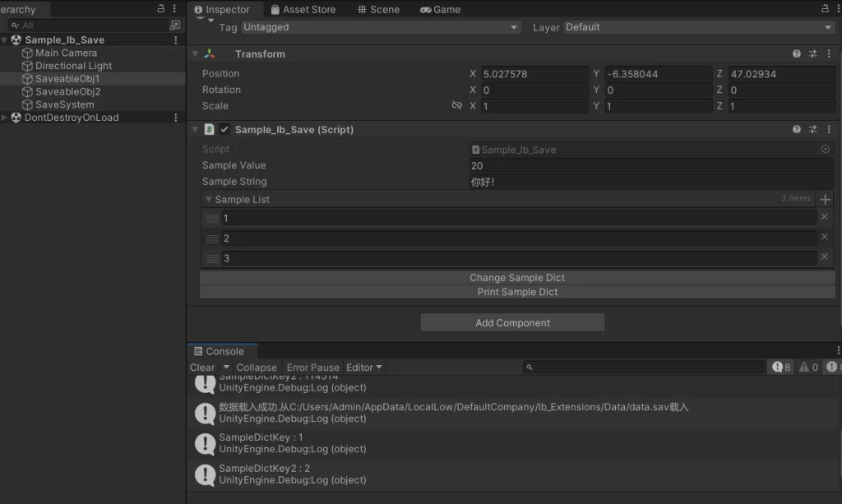
Task: Open the Hierarchy panel options menu
Action: point(174,8)
